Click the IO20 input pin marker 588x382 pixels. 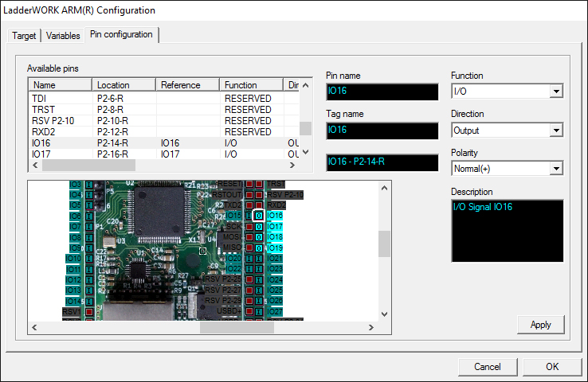tap(249, 259)
